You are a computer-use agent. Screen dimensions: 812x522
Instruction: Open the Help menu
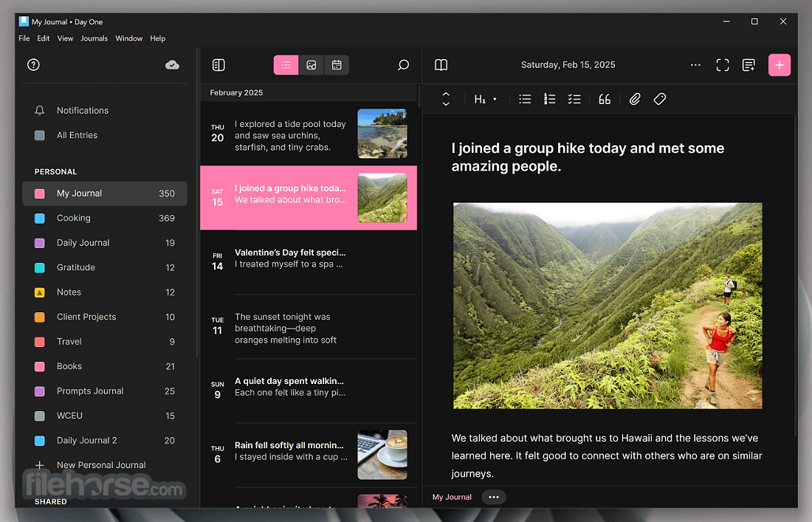[x=157, y=38]
